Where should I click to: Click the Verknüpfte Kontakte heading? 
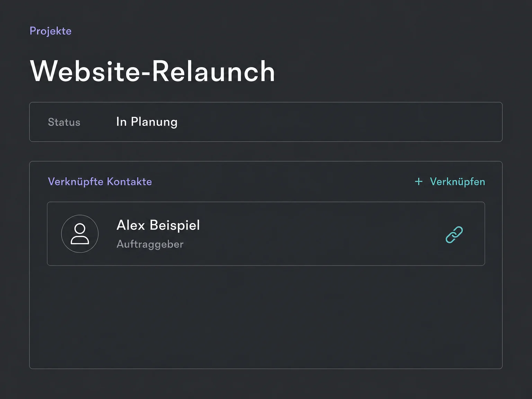[100, 181]
